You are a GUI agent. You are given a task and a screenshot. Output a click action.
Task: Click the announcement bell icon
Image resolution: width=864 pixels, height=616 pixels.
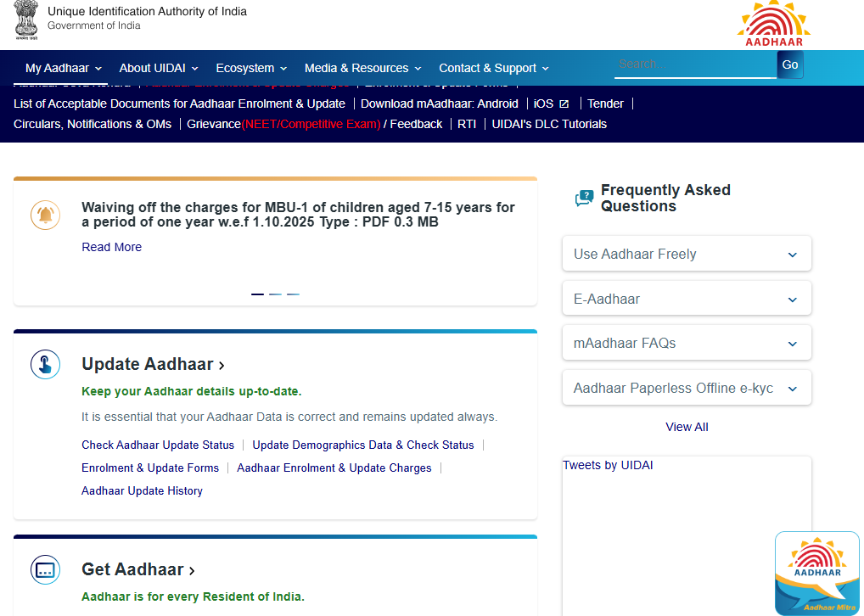point(45,215)
